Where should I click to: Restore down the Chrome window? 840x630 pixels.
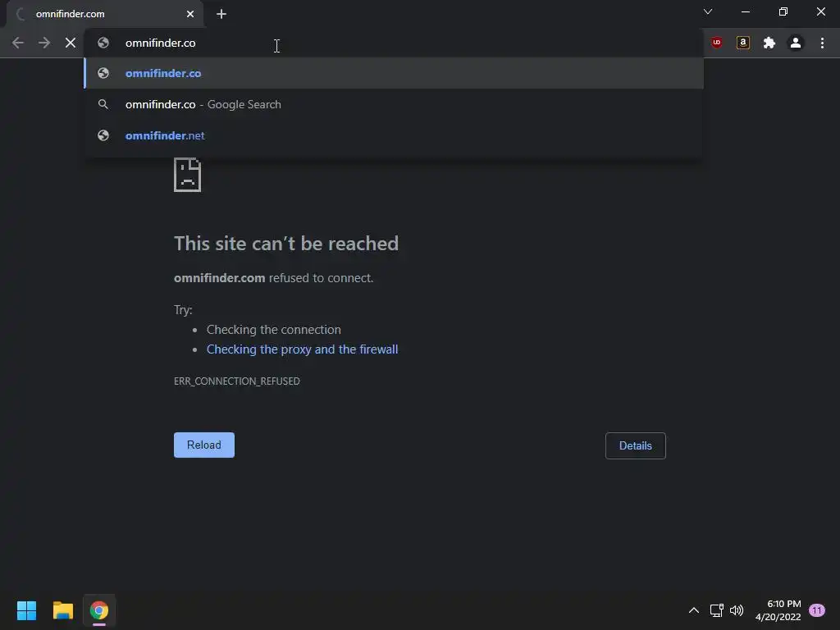pos(783,11)
